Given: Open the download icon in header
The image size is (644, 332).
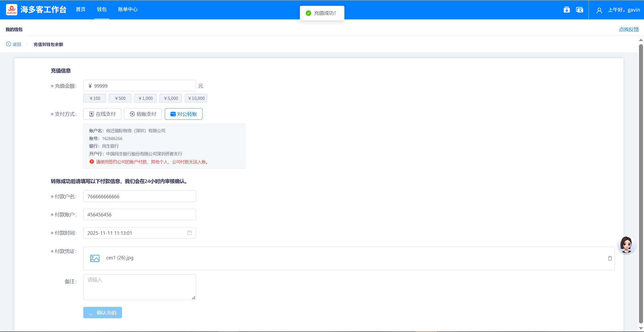Looking at the screenshot, I should pyautogui.click(x=567, y=10).
